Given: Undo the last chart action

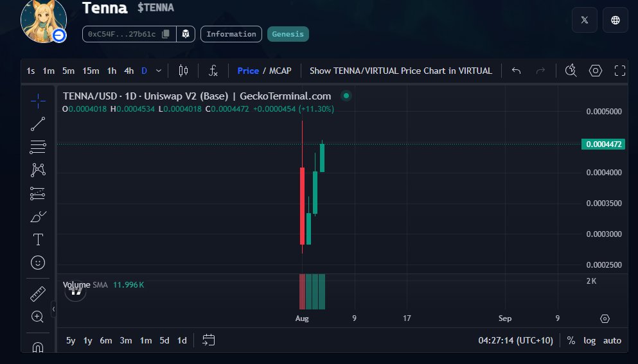Looking at the screenshot, I should pos(516,71).
